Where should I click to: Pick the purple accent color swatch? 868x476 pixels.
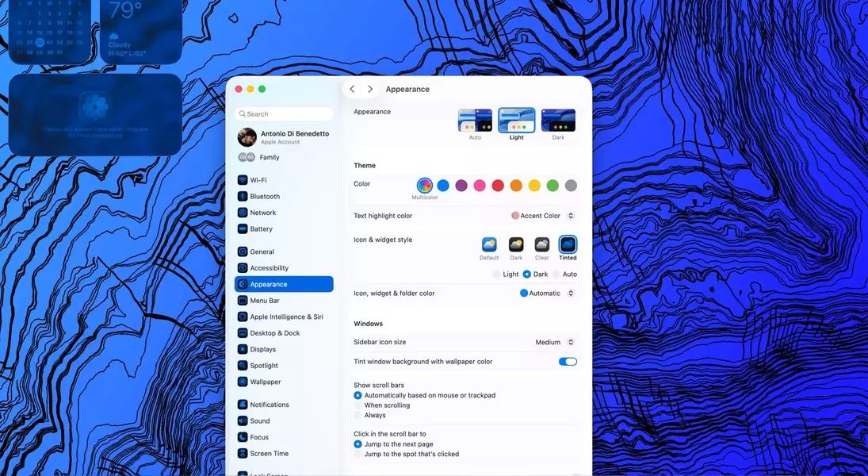pos(461,186)
